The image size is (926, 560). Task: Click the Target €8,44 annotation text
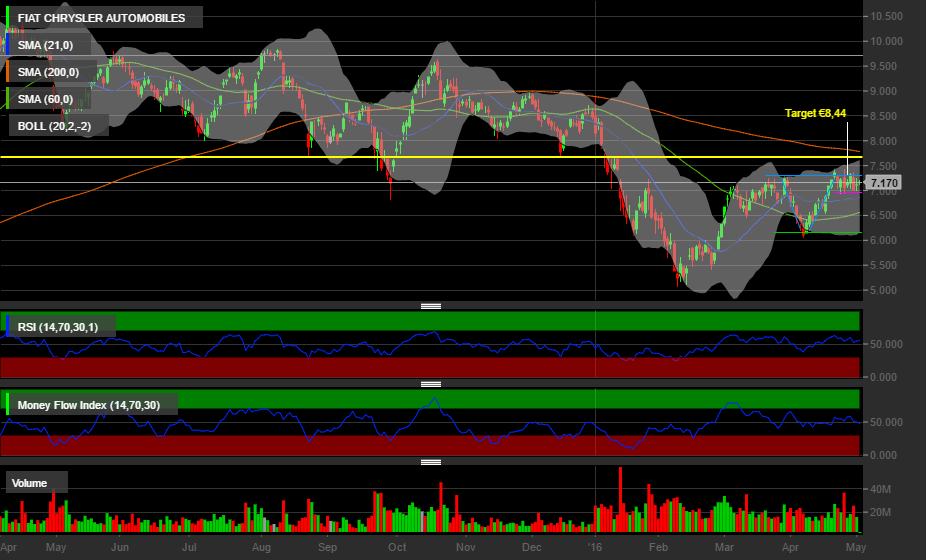(x=815, y=113)
